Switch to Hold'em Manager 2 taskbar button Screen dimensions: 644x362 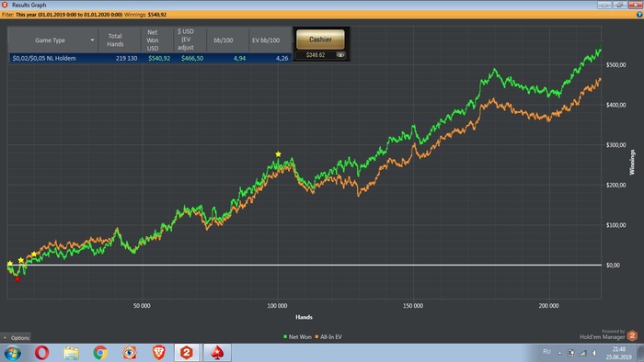[x=187, y=353]
